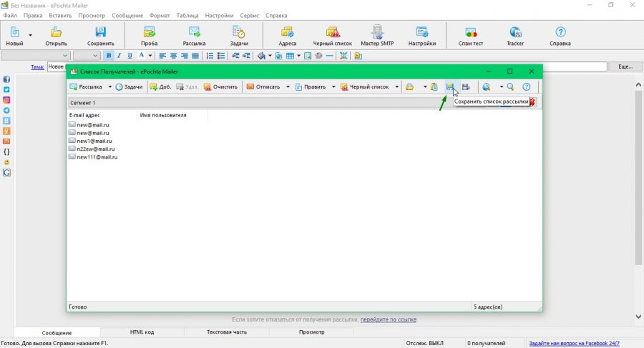This screenshot has height=348, width=644.
Task: Expand Рассылка dropdown arrow in recipients window
Action: (x=109, y=86)
